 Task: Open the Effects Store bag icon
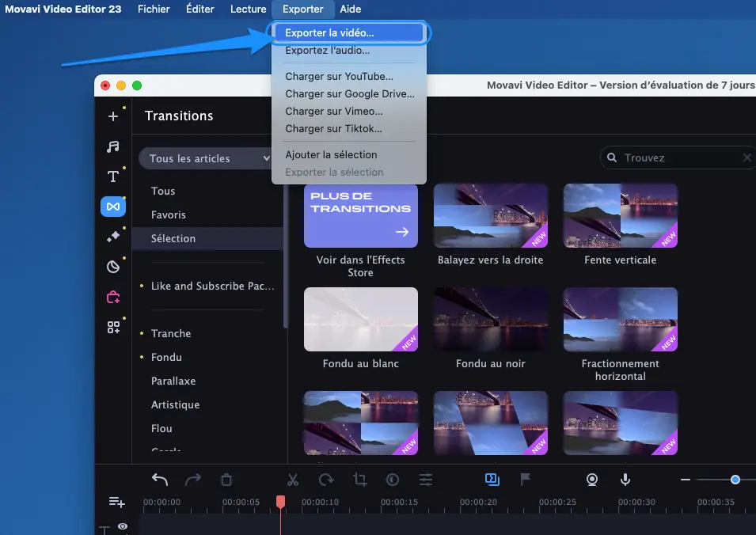pos(113,297)
